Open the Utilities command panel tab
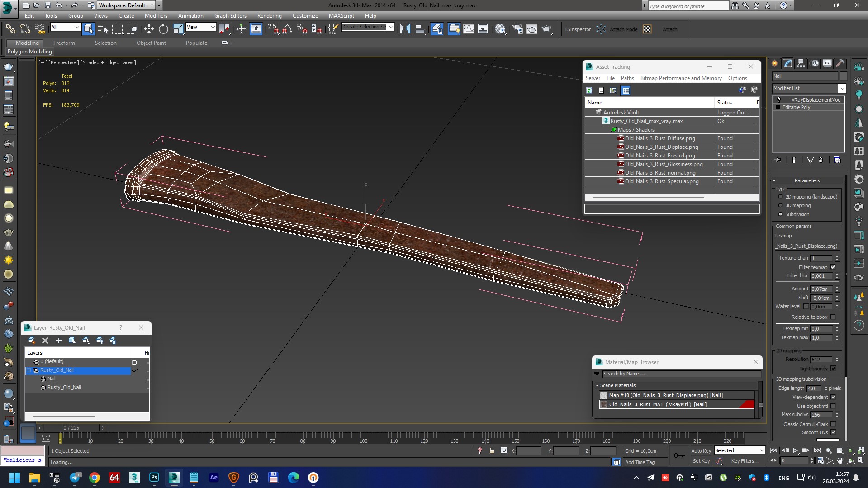This screenshot has width=868, height=488. point(840,63)
